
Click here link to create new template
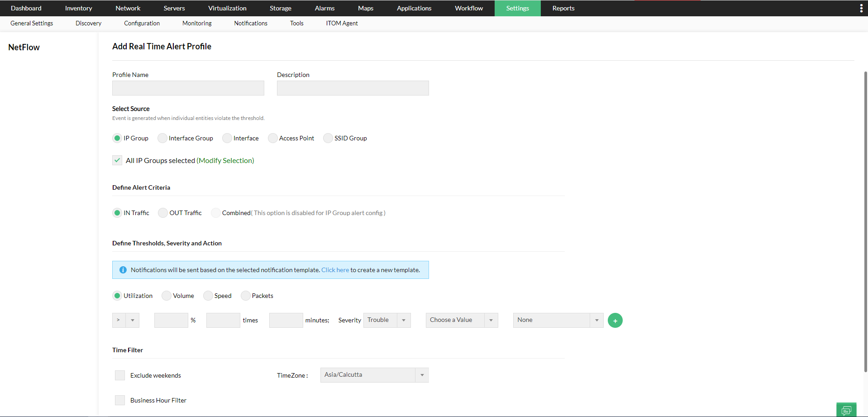click(x=335, y=270)
